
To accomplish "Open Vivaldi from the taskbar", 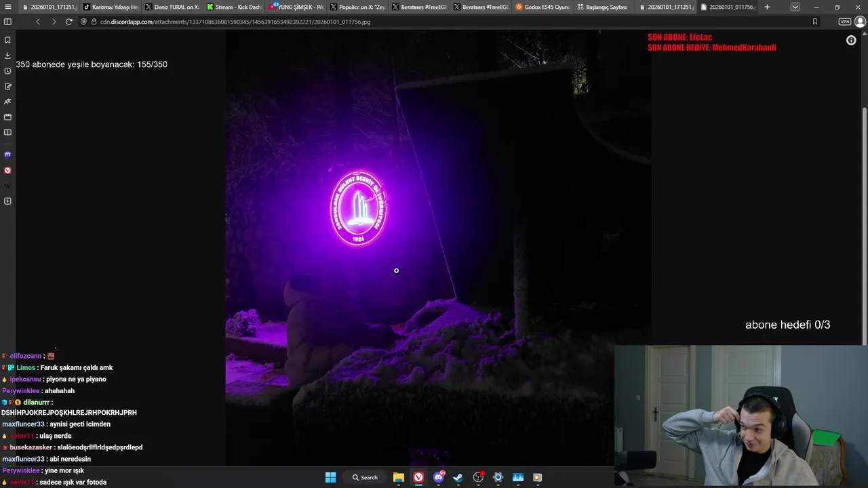I will coord(418,477).
